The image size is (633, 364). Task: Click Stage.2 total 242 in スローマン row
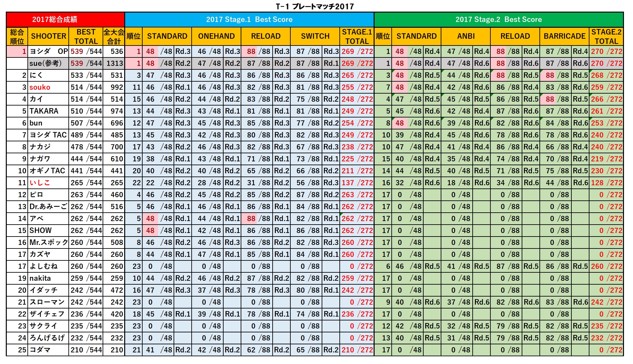pos(597,302)
